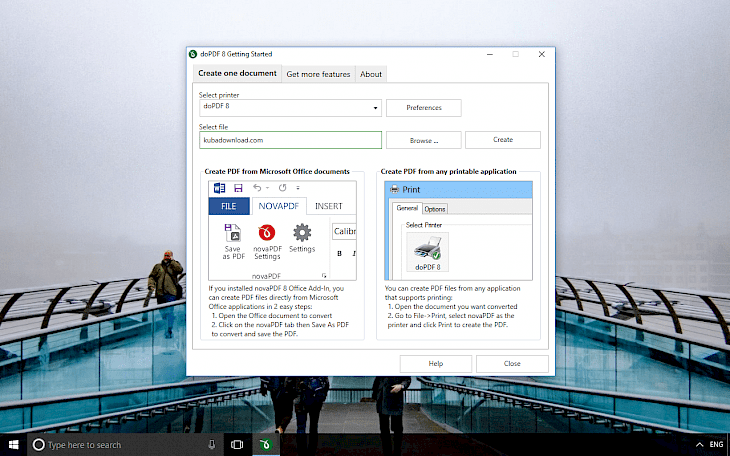This screenshot has height=456, width=730.
Task: Show hidden system tray icons
Action: click(x=699, y=445)
